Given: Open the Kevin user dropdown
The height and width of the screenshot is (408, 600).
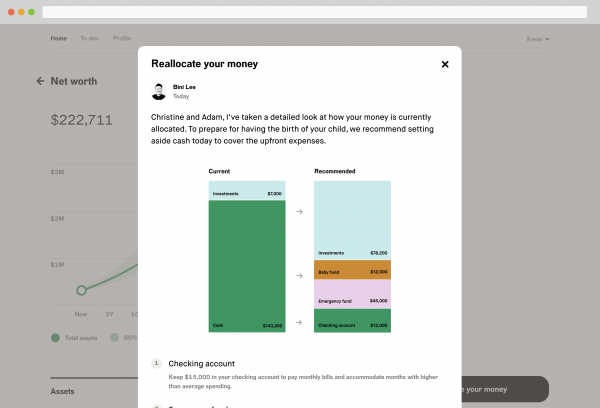Looking at the screenshot, I should tap(538, 39).
